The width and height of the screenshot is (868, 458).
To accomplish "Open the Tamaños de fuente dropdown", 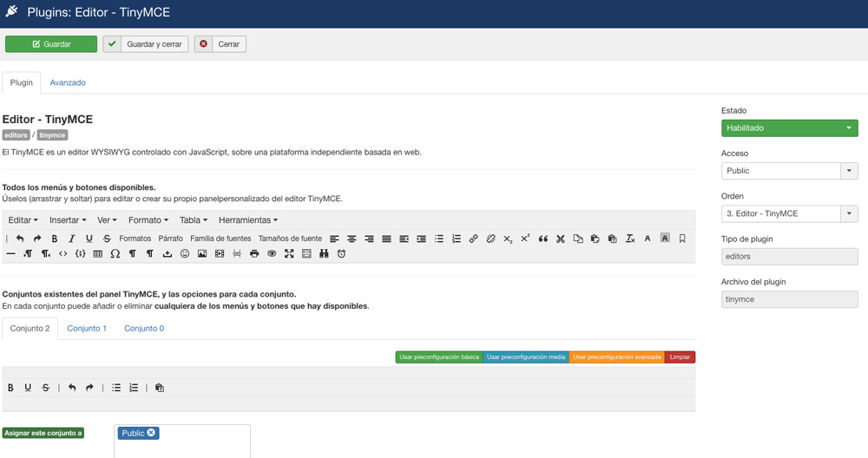I will (x=290, y=239).
